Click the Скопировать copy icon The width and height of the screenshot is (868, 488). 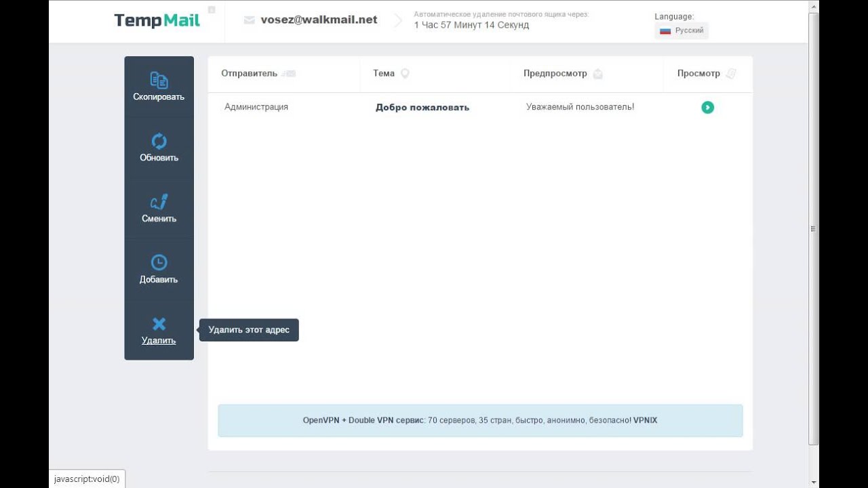click(x=159, y=80)
